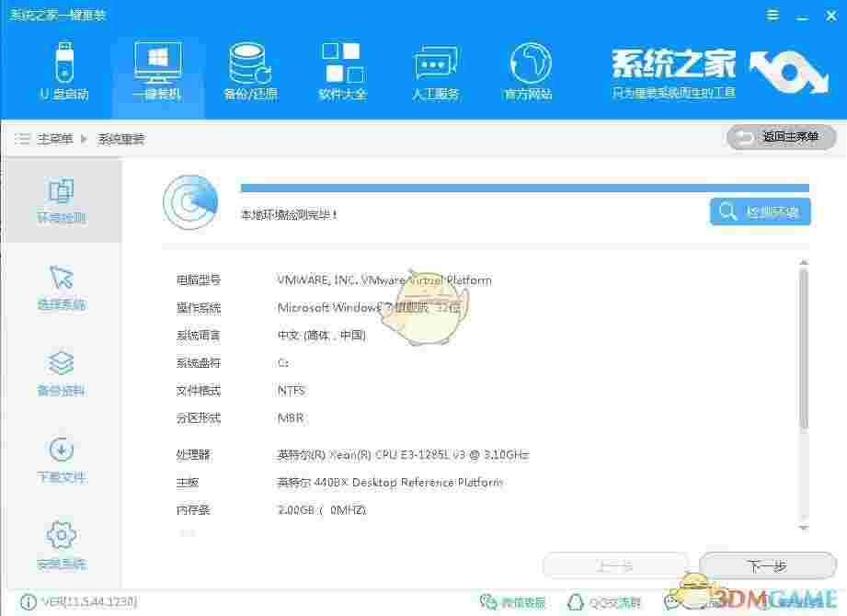Click the 检测环境 search button
Viewport: 847px width, 616px height.
[x=760, y=211]
